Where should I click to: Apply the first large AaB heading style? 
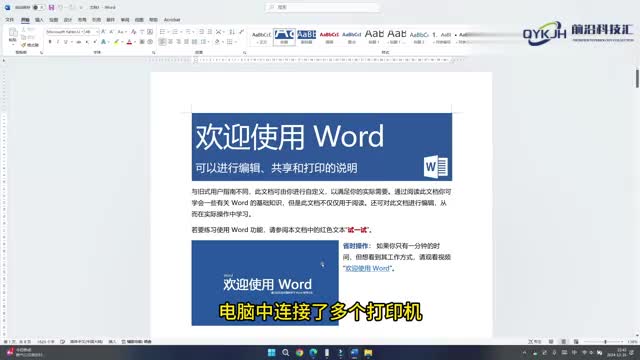tap(374, 37)
